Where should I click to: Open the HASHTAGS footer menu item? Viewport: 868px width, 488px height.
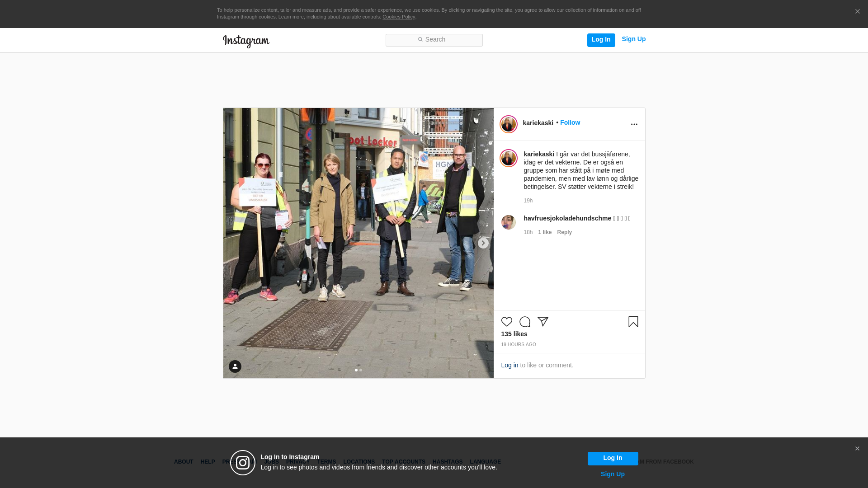click(x=447, y=462)
